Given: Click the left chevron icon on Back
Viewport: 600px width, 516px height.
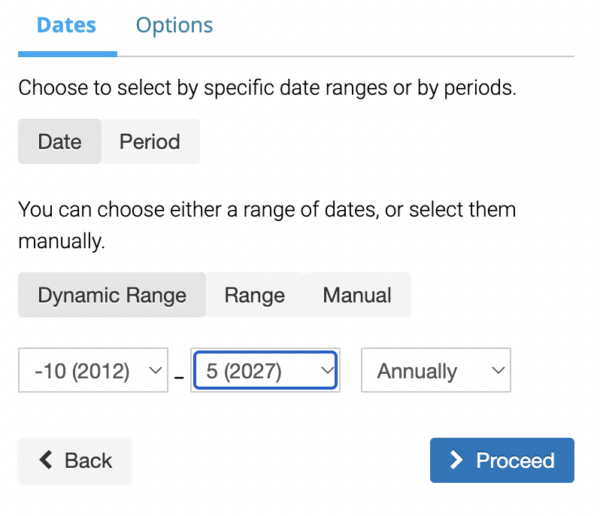Looking at the screenshot, I should coord(45,461).
